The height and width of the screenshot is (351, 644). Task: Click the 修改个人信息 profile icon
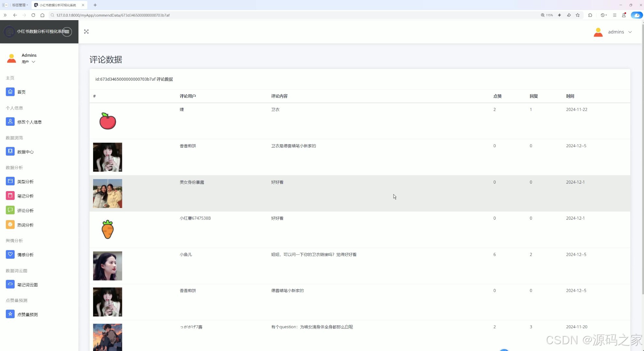click(x=10, y=122)
